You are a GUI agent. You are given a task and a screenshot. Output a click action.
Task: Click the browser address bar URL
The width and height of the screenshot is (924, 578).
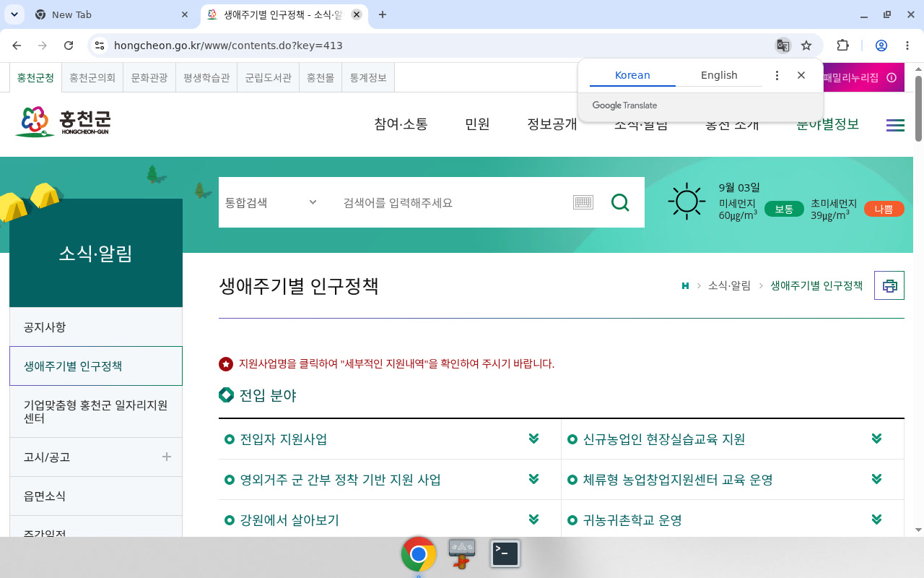[x=228, y=46]
